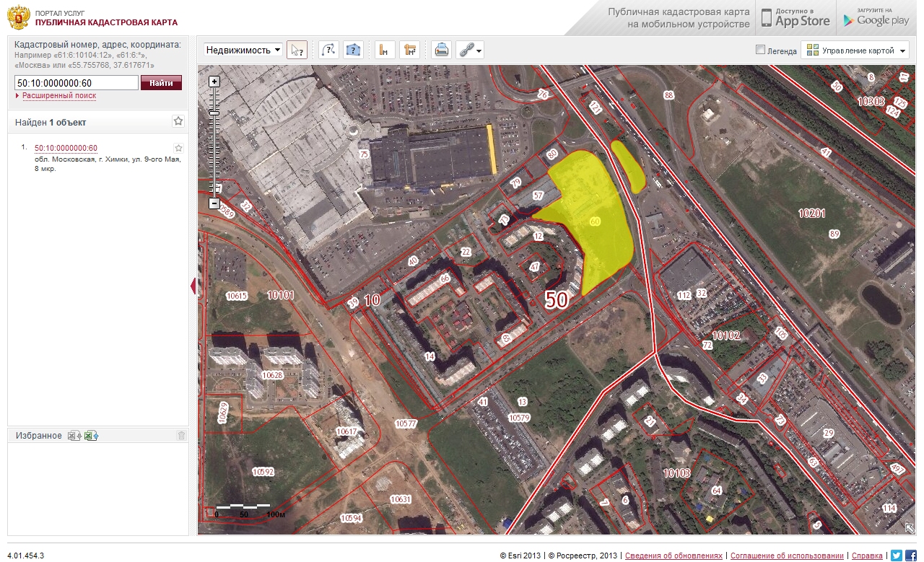Expand the Управление картой menu
924x562 pixels.
coord(855,51)
